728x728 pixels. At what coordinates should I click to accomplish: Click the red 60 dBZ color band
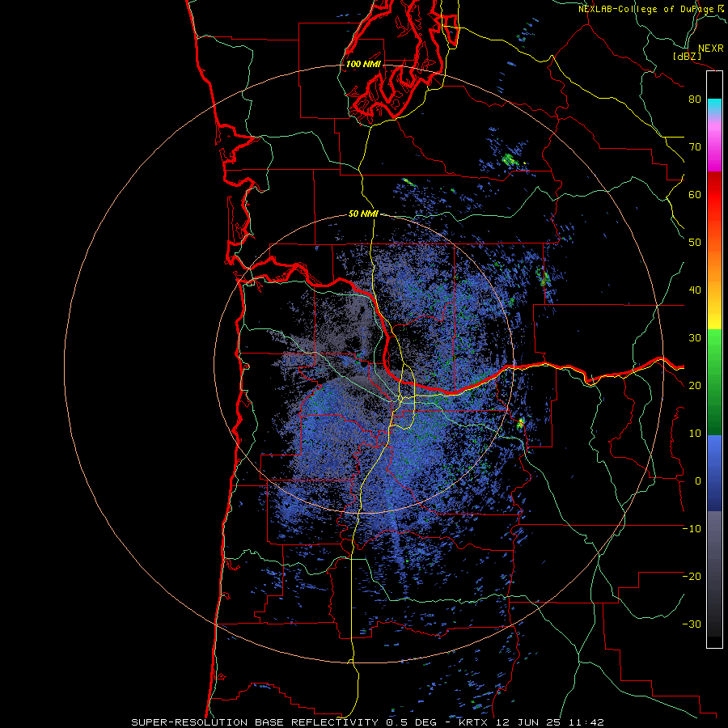click(714, 195)
